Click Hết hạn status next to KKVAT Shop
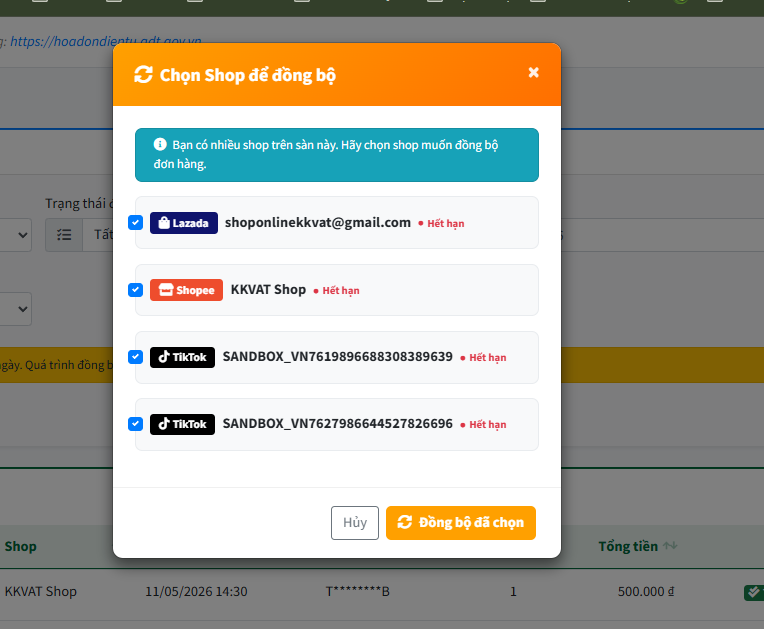 click(x=337, y=290)
